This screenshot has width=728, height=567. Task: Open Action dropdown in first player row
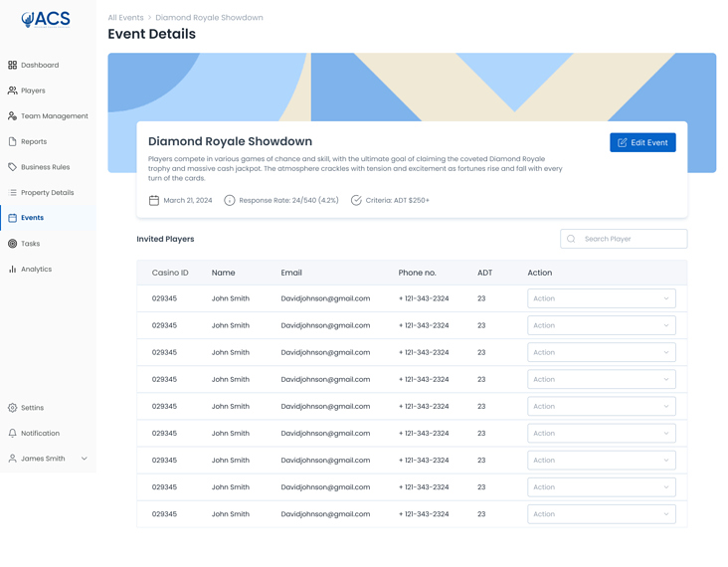coord(601,298)
